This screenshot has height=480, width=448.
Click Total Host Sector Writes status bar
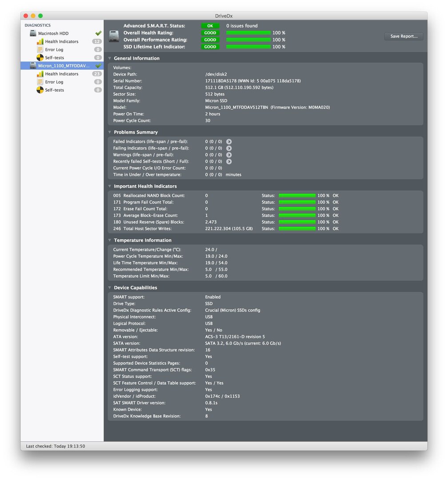click(297, 229)
